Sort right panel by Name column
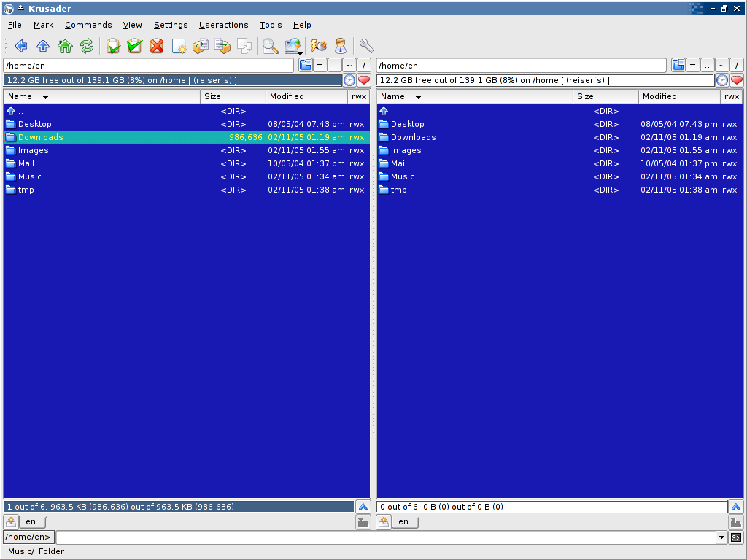Image resolution: width=747 pixels, height=560 pixels. click(x=474, y=97)
